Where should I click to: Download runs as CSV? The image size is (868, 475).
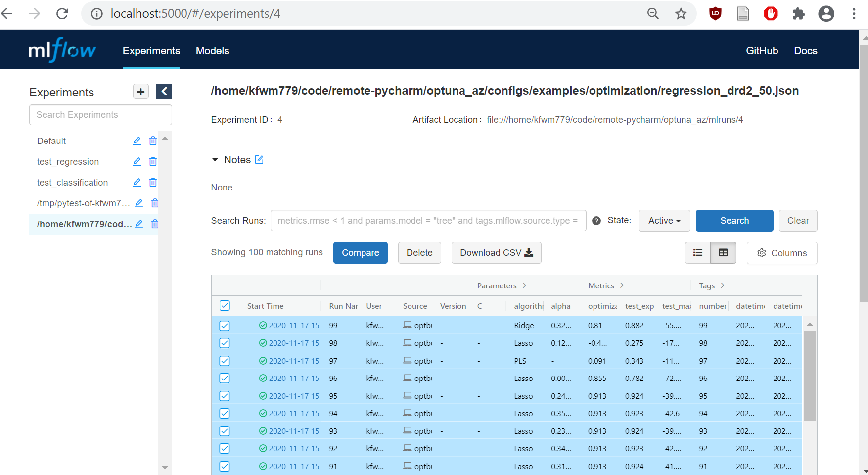(497, 253)
